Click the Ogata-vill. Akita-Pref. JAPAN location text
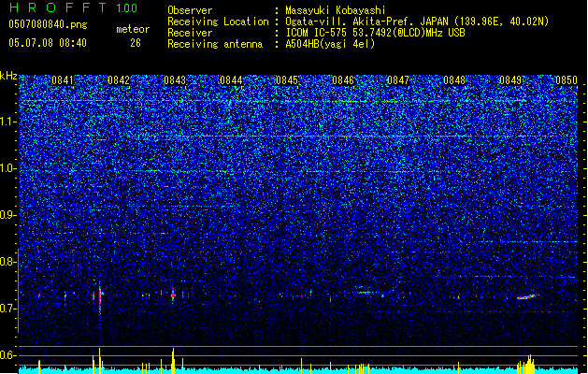The width and height of the screenshot is (588, 374). pos(417,22)
